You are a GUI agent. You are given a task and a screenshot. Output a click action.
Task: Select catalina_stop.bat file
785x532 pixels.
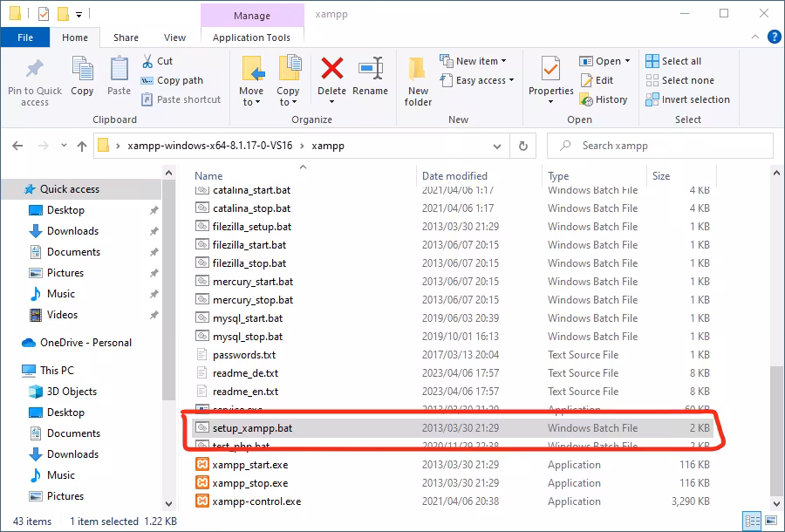453,208
